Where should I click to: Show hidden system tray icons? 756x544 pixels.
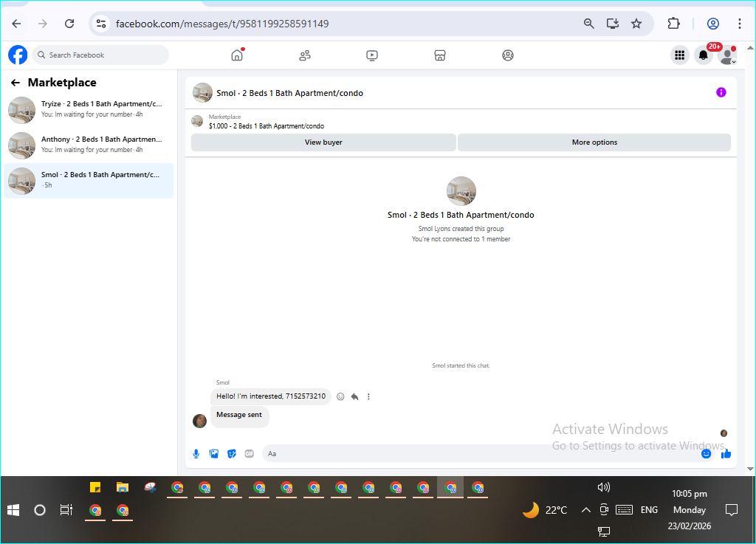pyautogui.click(x=585, y=510)
